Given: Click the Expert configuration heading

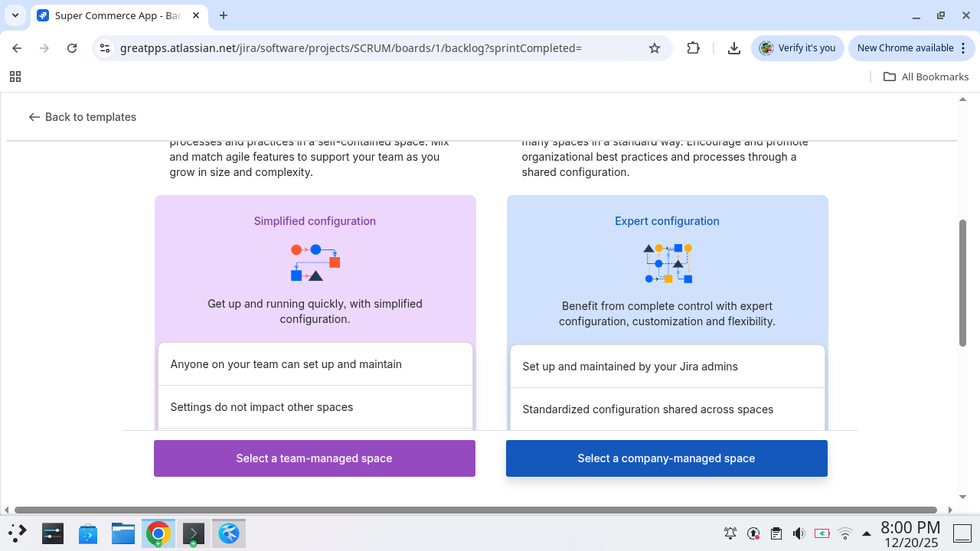Looking at the screenshot, I should [x=667, y=221].
